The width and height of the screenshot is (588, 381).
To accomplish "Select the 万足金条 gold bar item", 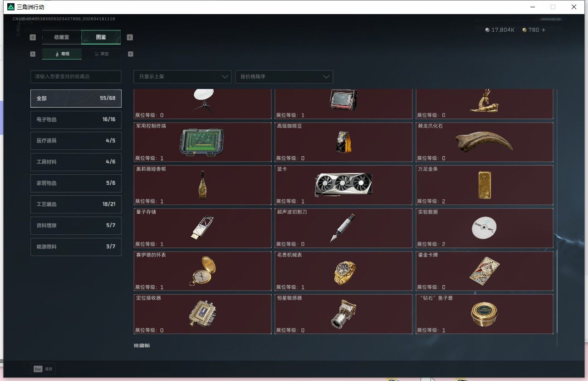I will pyautogui.click(x=485, y=185).
